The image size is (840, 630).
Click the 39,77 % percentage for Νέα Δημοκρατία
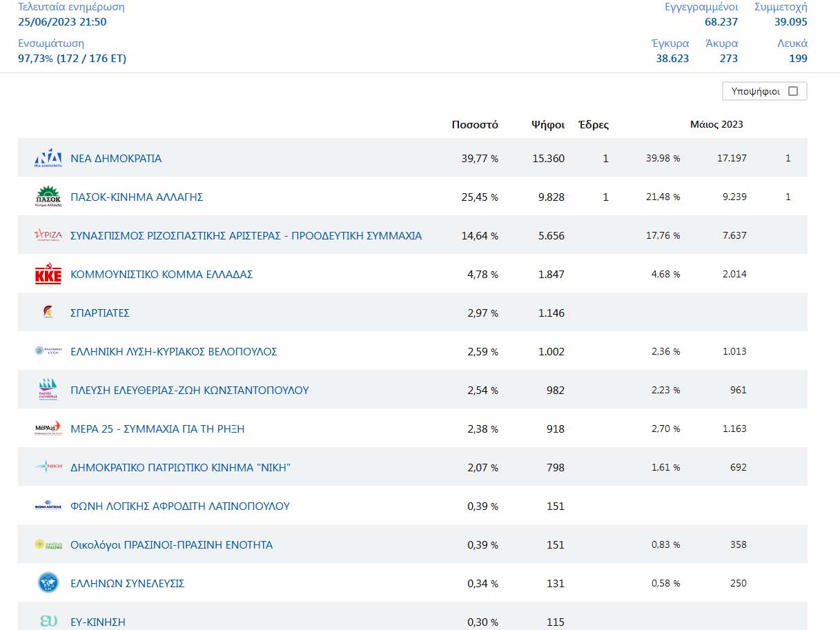point(480,158)
